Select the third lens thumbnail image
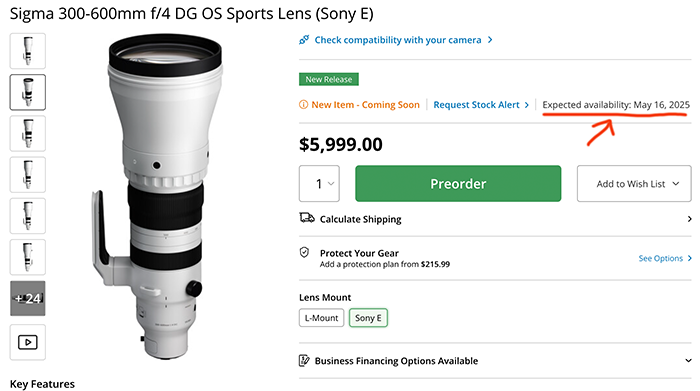 point(28,133)
